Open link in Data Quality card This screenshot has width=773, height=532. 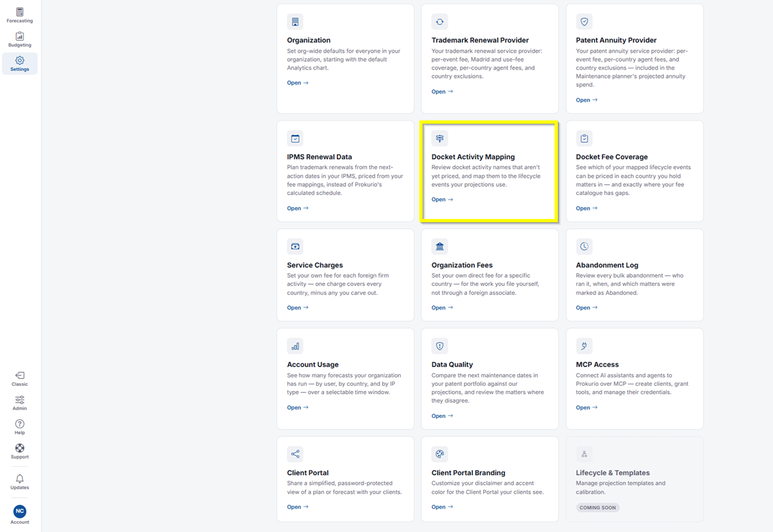[442, 416]
